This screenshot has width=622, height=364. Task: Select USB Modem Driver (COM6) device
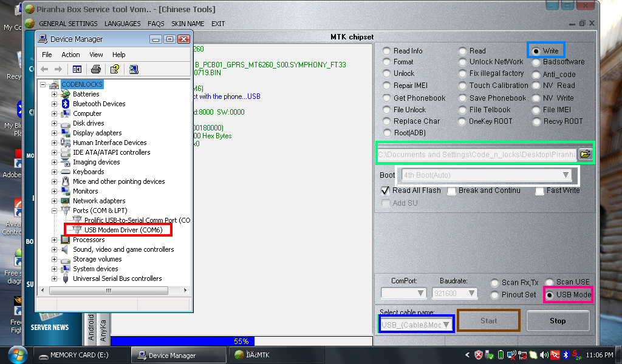coord(121,230)
